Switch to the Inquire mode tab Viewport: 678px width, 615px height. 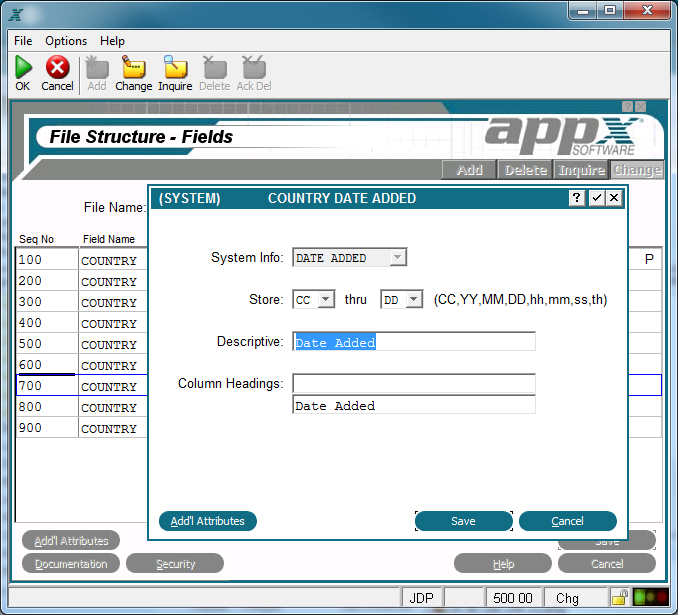[x=582, y=170]
